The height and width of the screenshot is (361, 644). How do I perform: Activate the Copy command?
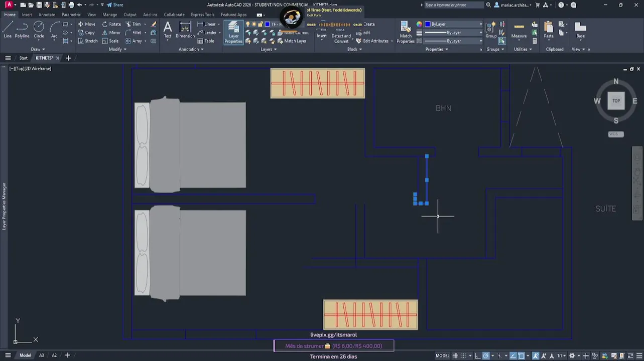coord(86,33)
